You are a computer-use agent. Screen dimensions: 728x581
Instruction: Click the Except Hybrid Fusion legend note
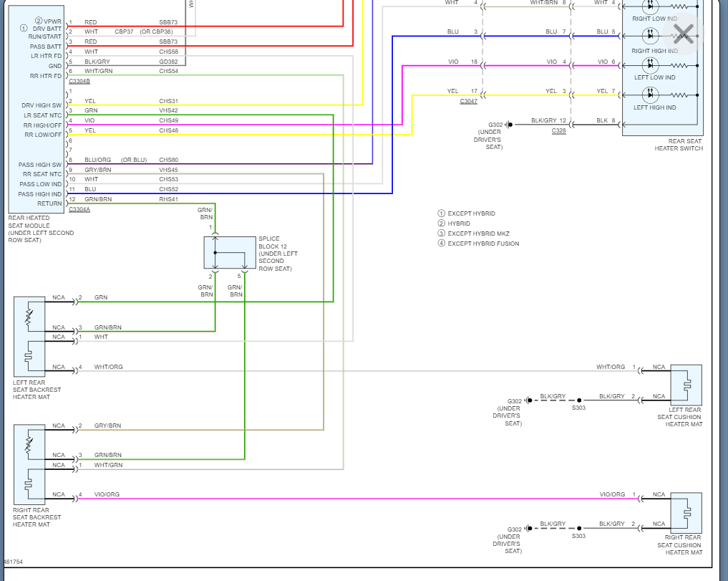click(478, 244)
